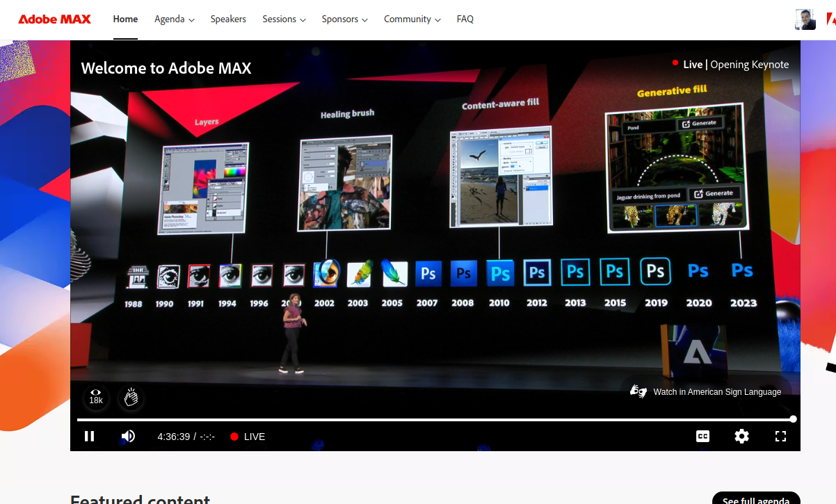Open the Home tab
836x504 pixels.
click(x=125, y=19)
